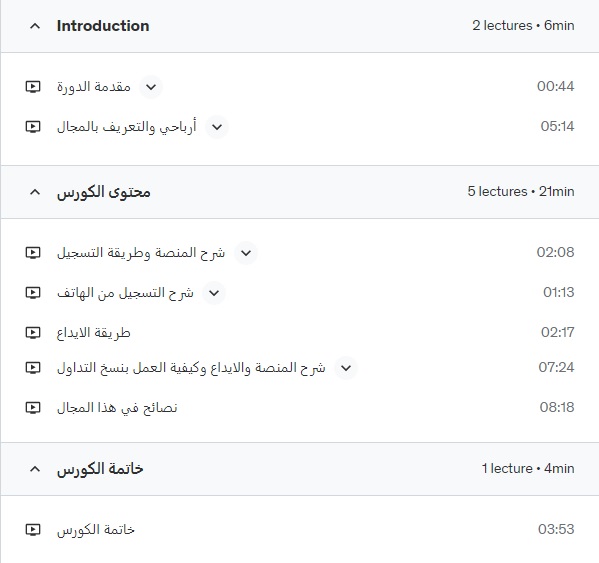Collapse the Introduction section

(35, 26)
